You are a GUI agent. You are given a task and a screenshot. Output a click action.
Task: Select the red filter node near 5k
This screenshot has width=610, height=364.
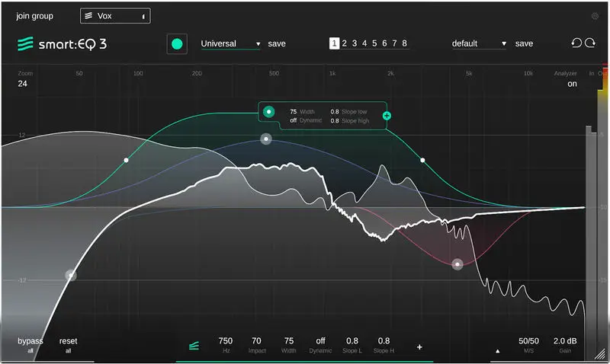(x=457, y=264)
